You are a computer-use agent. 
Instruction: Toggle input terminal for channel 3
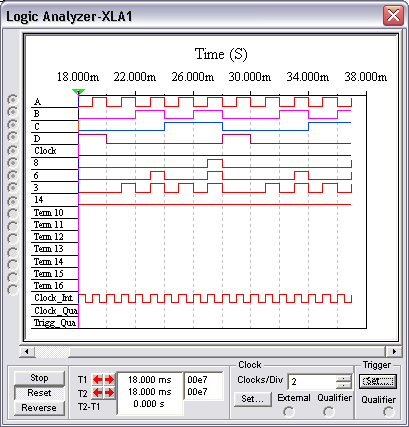(13, 188)
